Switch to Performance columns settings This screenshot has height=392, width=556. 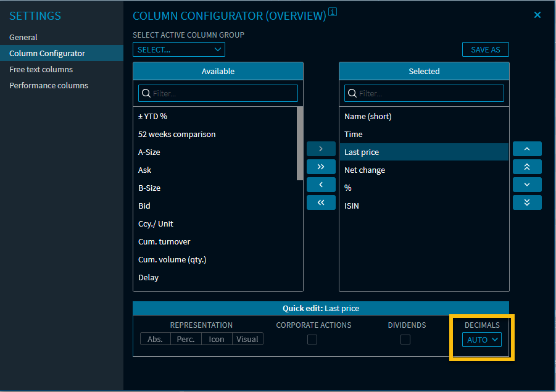pyautogui.click(x=49, y=85)
